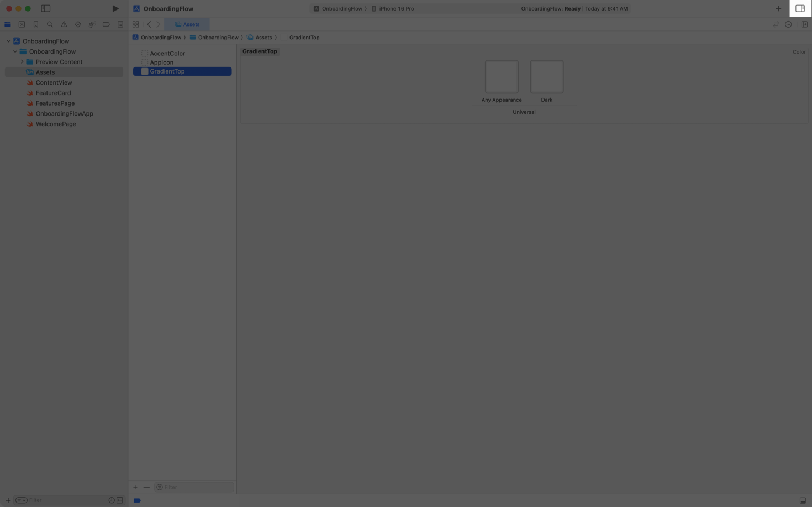
Task: Select the Dark appearance color well
Action: coord(546,76)
